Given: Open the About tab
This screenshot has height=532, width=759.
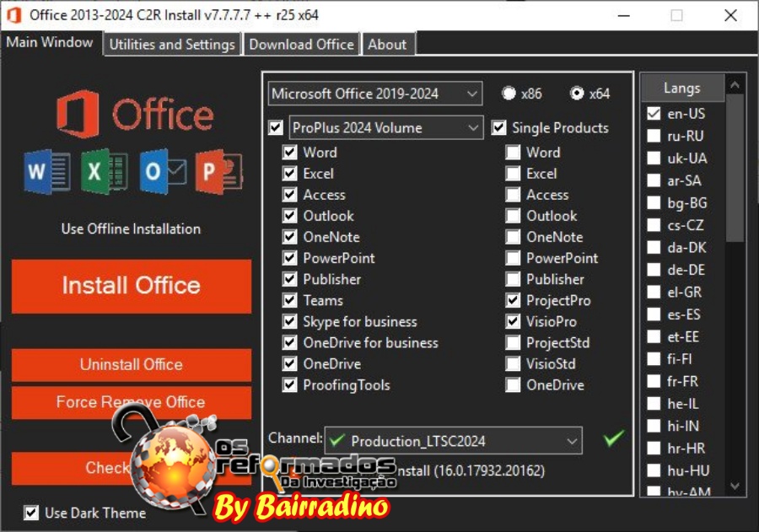Looking at the screenshot, I should coord(387,45).
